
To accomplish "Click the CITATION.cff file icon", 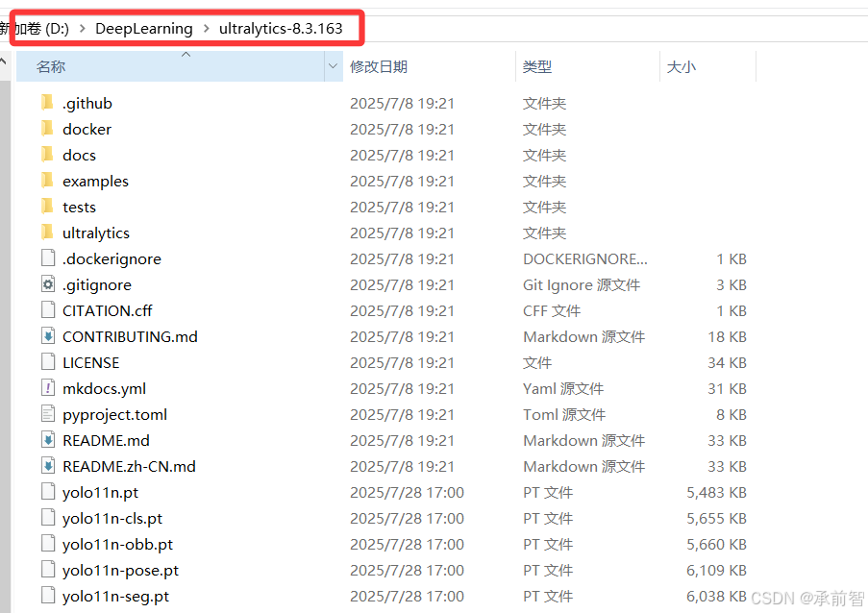I will pos(48,310).
